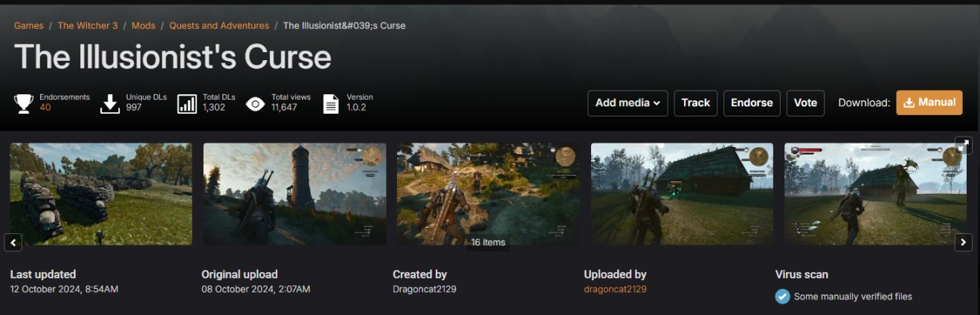Click the Unique DLs download icon

(110, 103)
